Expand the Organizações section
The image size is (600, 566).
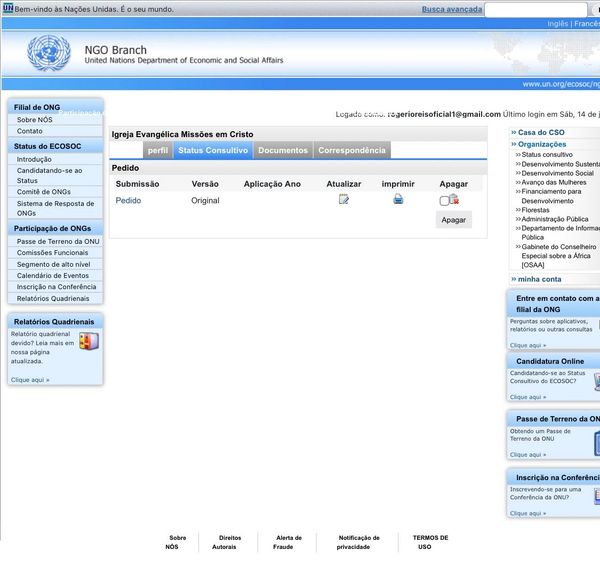(541, 144)
